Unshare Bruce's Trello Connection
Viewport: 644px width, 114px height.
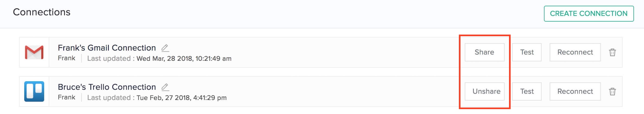tap(484, 91)
